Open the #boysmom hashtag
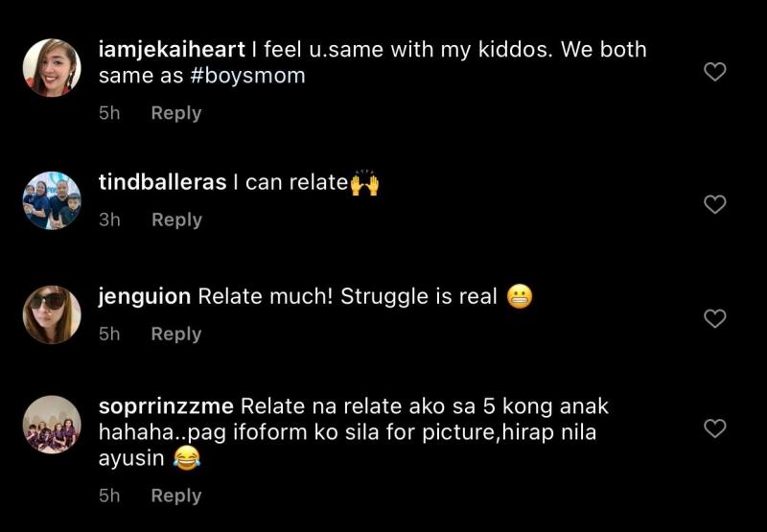The width and height of the screenshot is (767, 532). (247, 76)
